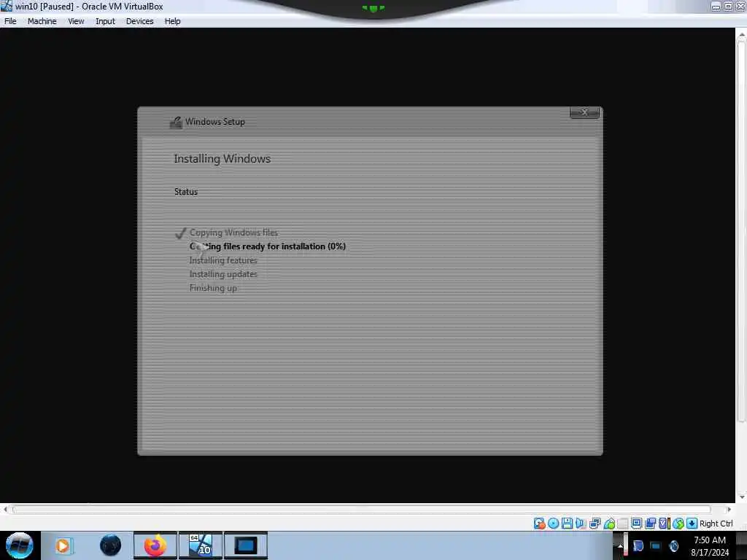Image resolution: width=747 pixels, height=560 pixels.
Task: Click 'Installing updates' step
Action: tap(223, 274)
